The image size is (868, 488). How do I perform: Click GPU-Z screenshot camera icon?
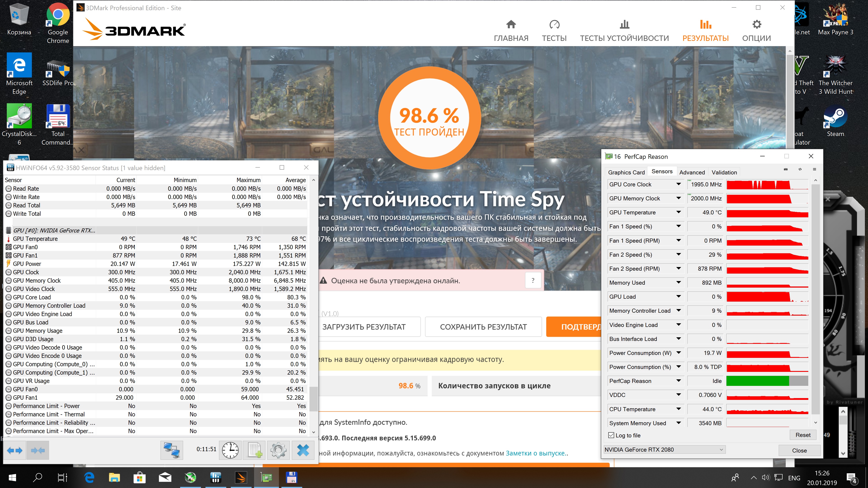point(785,169)
